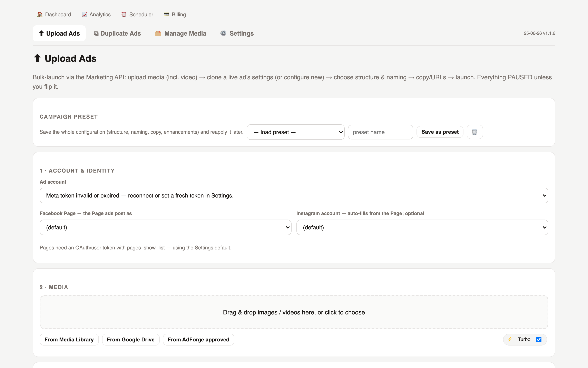The image size is (588, 368).
Task: Click the Scheduler alarm clock icon
Action: (124, 14)
